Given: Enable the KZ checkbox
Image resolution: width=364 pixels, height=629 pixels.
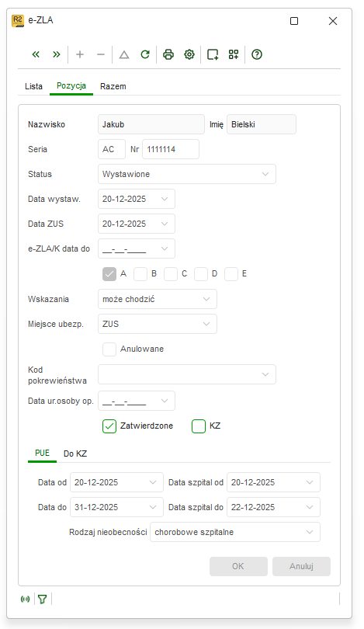Looking at the screenshot, I should [x=199, y=426].
